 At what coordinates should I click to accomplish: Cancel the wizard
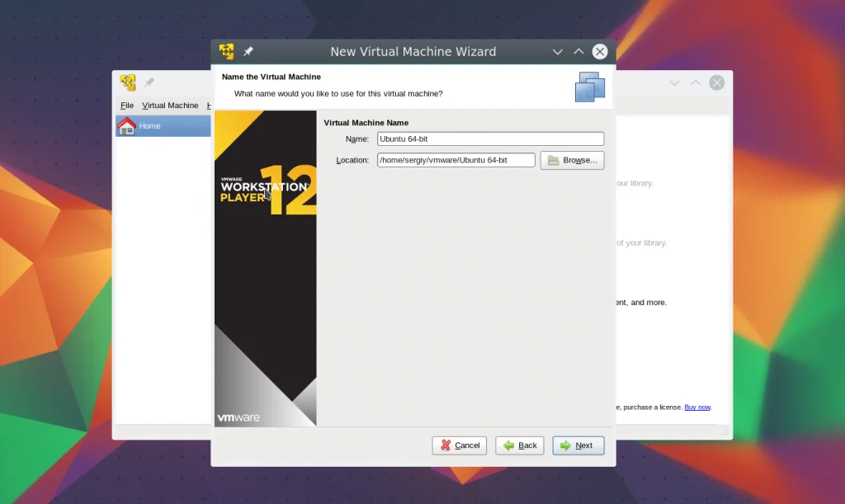coord(459,445)
